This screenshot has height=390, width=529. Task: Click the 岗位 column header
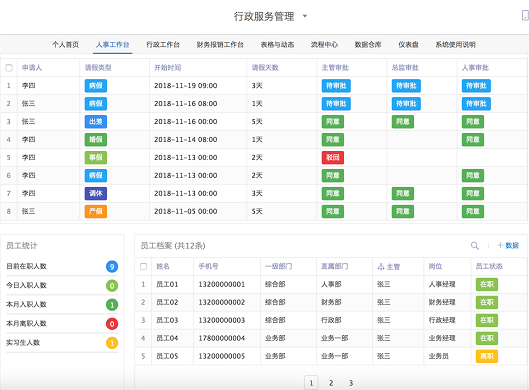[x=435, y=267]
